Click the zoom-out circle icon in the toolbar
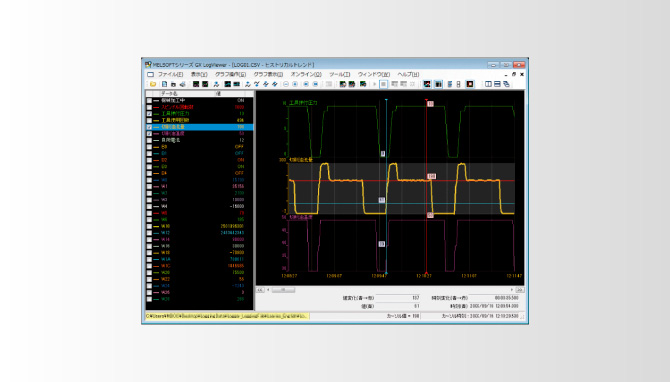The height and width of the screenshot is (382, 670). 286,84
